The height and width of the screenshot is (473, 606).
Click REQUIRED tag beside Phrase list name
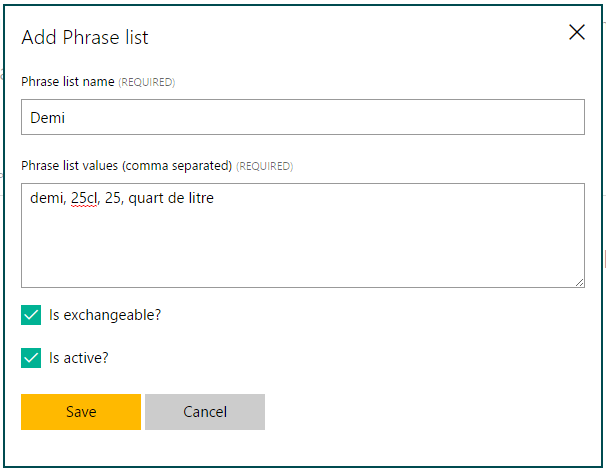click(147, 83)
